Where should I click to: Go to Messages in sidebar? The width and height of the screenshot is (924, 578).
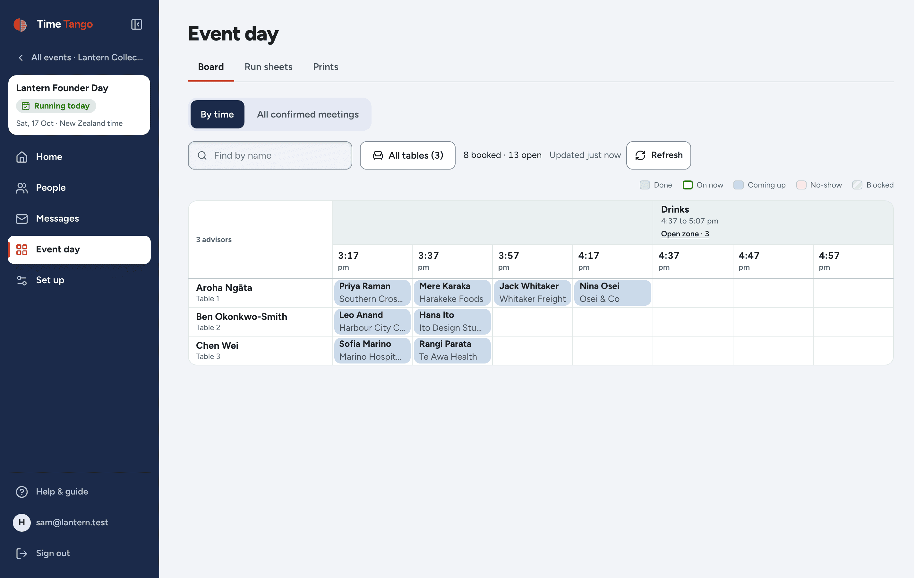[79, 219]
